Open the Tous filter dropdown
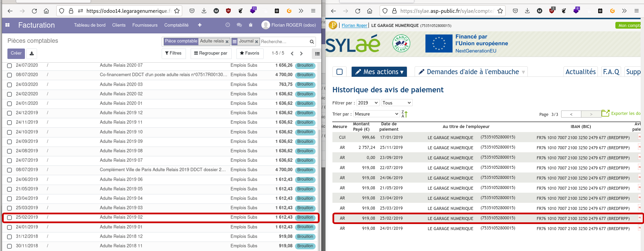Screen dimensions: 644x251 (397, 103)
